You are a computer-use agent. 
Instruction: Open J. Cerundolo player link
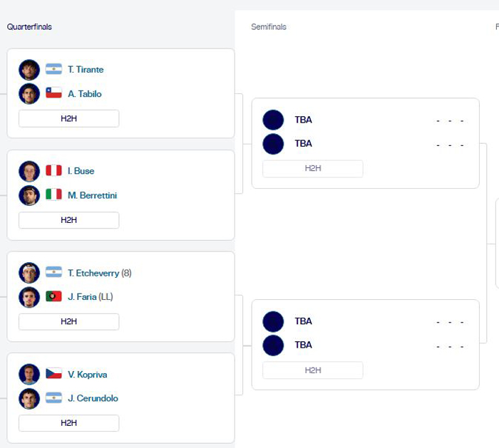(x=93, y=398)
